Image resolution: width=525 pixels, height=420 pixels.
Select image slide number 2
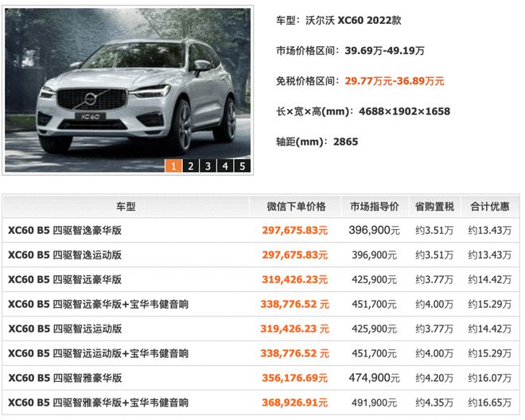click(191, 165)
